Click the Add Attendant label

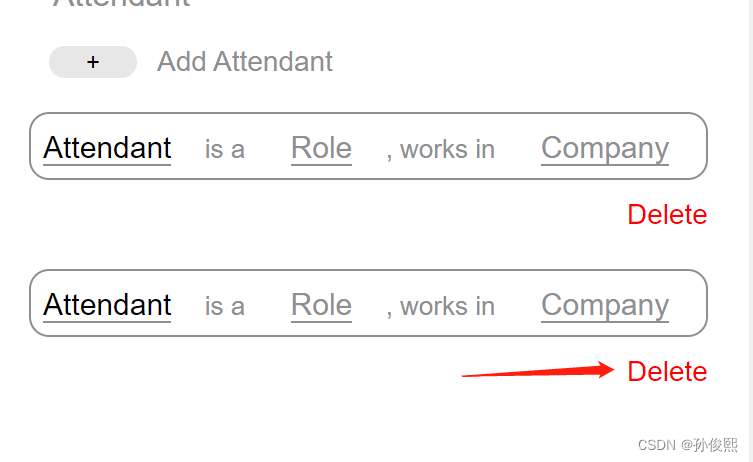245,62
